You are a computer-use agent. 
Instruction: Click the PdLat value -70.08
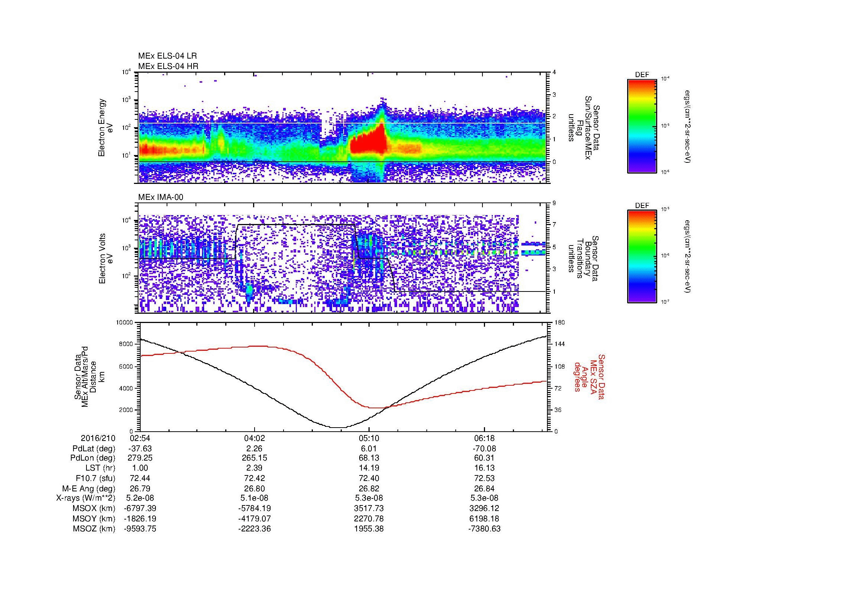coord(484,449)
